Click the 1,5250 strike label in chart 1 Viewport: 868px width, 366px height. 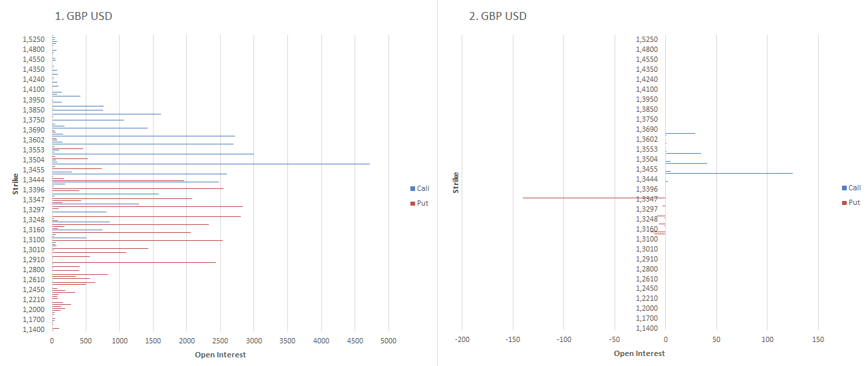click(x=33, y=39)
